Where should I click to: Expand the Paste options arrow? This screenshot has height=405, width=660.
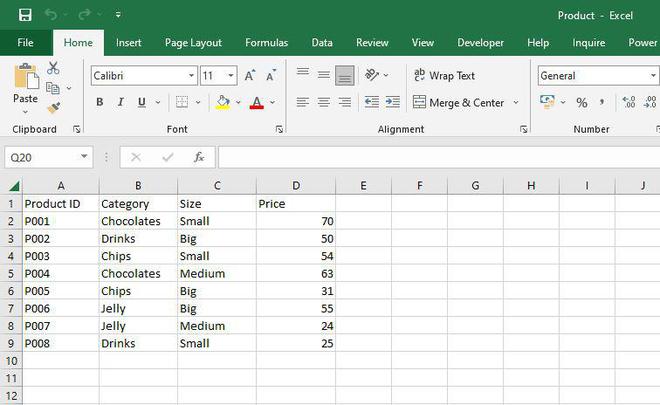pyautogui.click(x=25, y=112)
